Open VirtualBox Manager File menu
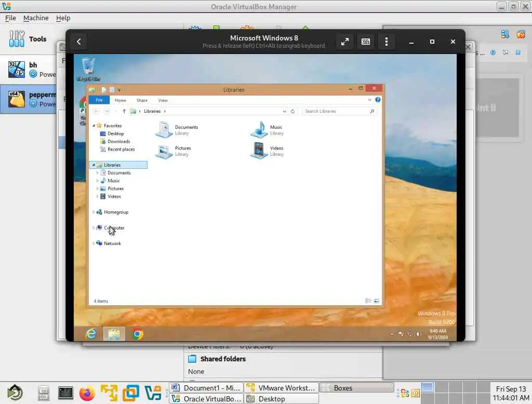Viewport: 532px width, 404px height. 10,18
